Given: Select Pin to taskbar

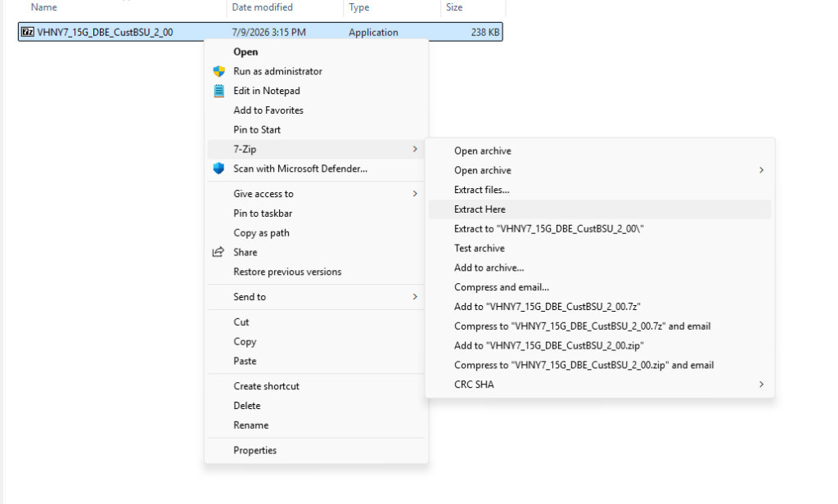Looking at the screenshot, I should [x=317, y=214].
